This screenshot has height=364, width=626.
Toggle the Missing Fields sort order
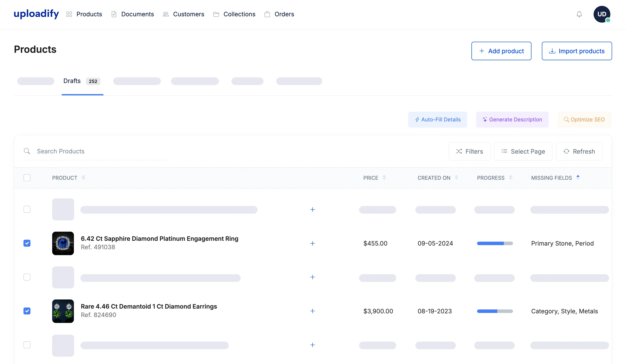[578, 177]
